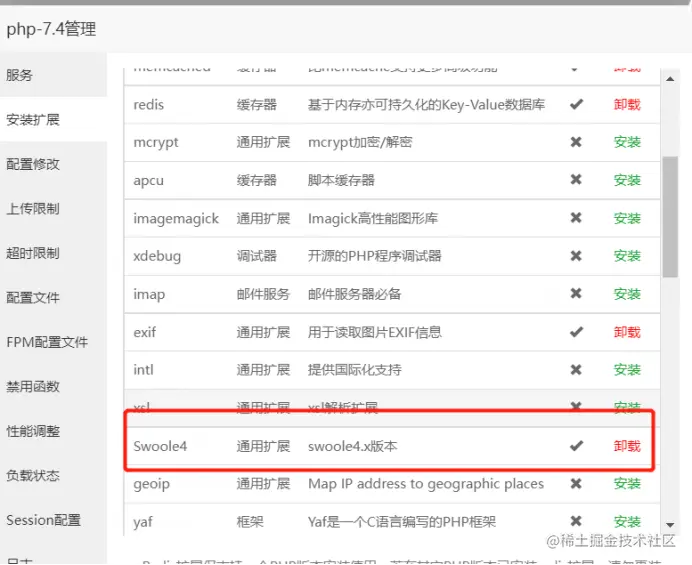Viewport: 692px width, 565px height.
Task: Go to the 上传限制 tab
Action: tap(33, 209)
